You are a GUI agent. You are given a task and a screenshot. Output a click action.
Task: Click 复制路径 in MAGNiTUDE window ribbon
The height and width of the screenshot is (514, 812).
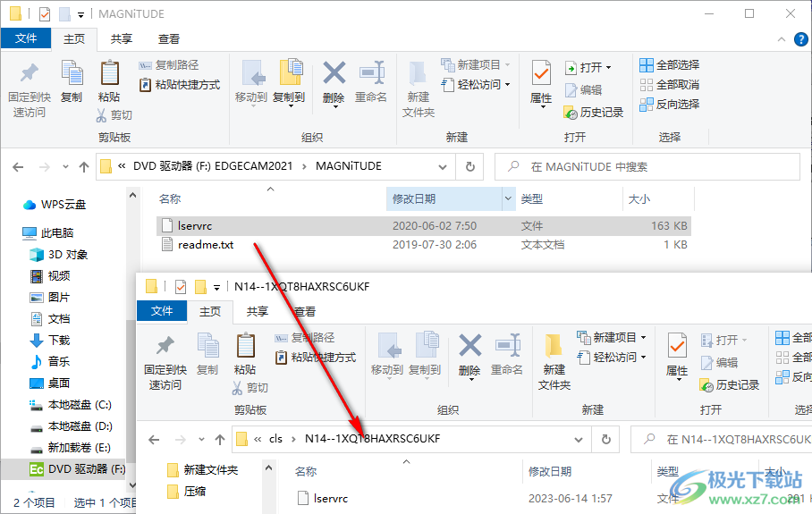[169, 65]
